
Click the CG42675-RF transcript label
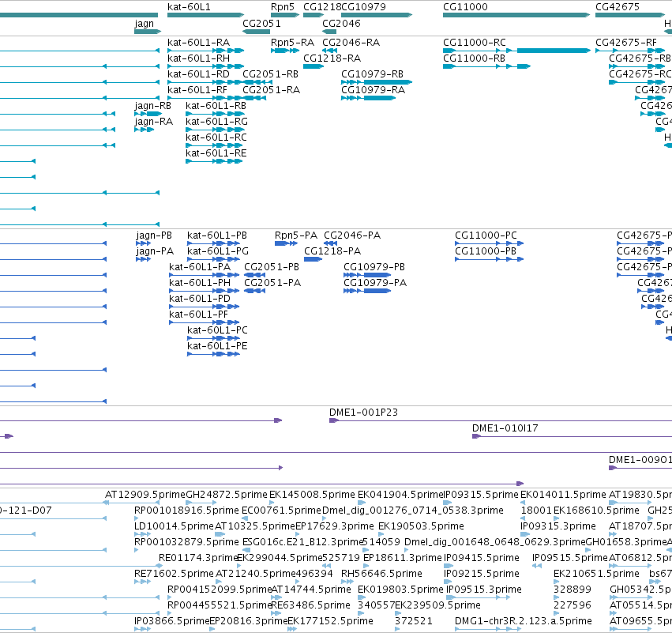pyautogui.click(x=626, y=43)
